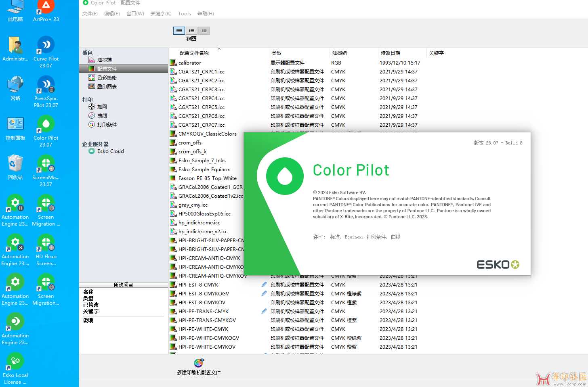Open Esko Cloud under enterprise server

pyautogui.click(x=110, y=151)
